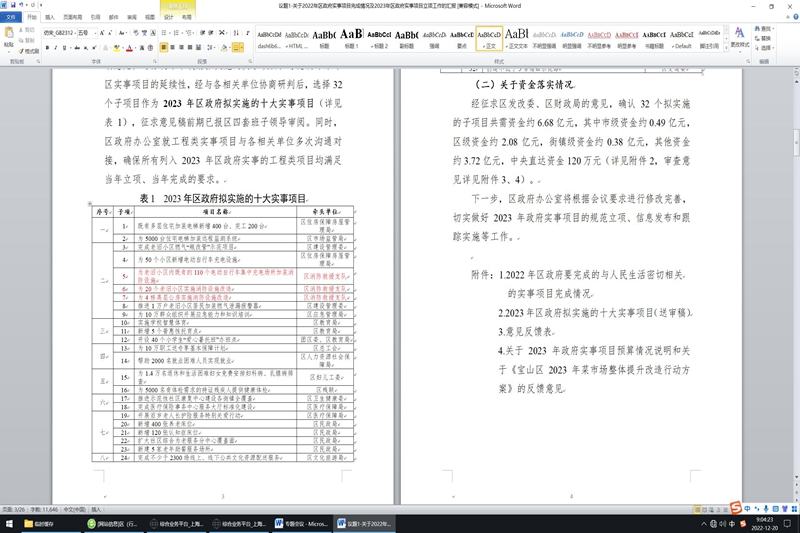Toggle Superscript formatting
The width and height of the screenshot is (800, 533).
coord(94,48)
